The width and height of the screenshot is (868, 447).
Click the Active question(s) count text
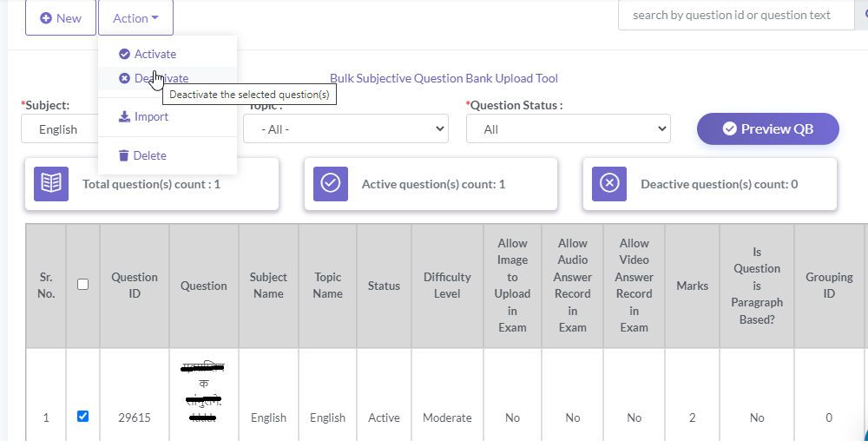click(x=433, y=184)
